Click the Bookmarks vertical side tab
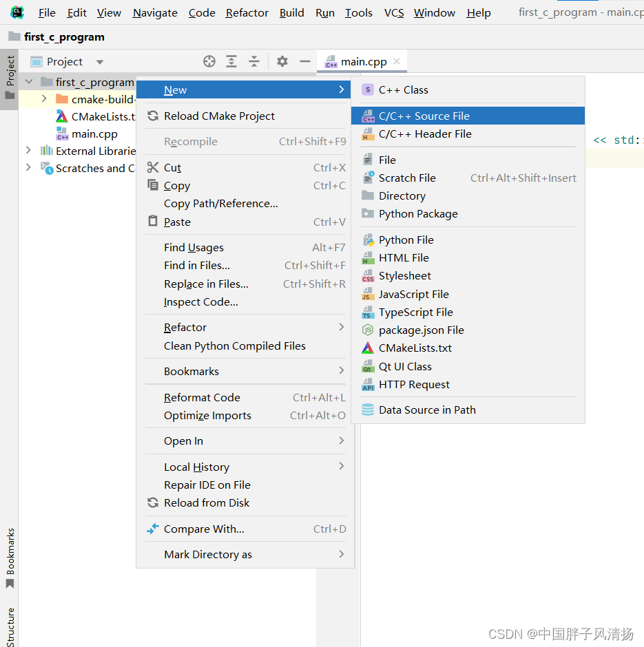 pos(10,558)
